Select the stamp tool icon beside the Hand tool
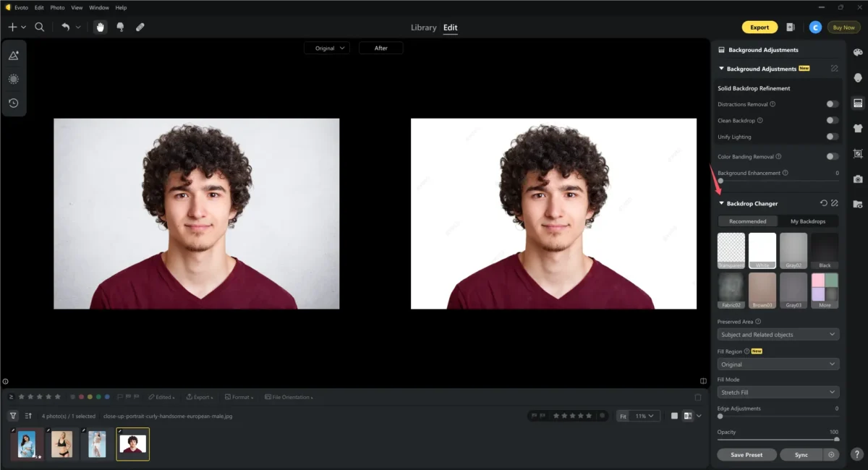This screenshot has width=868, height=470. pyautogui.click(x=120, y=27)
